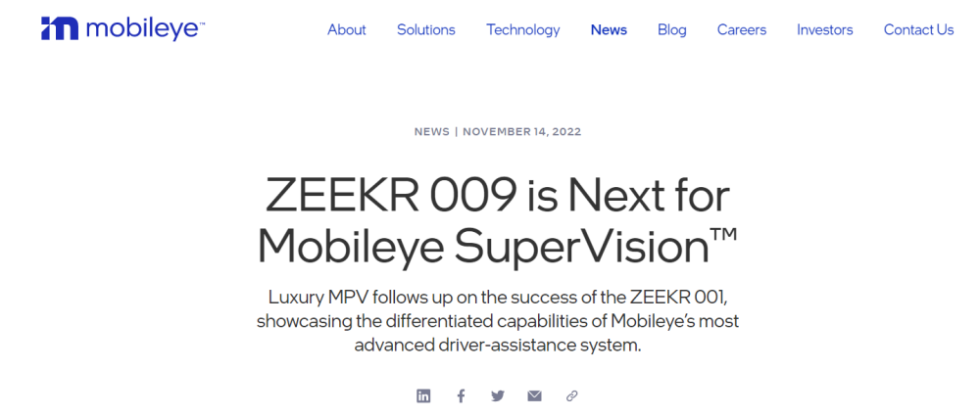Go to the News section
The height and width of the screenshot is (417, 980).
click(609, 29)
